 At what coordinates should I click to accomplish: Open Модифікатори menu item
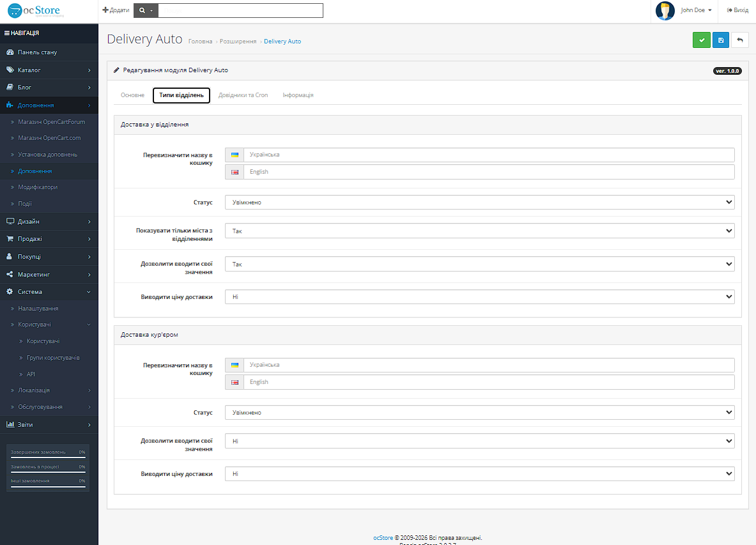click(x=38, y=187)
